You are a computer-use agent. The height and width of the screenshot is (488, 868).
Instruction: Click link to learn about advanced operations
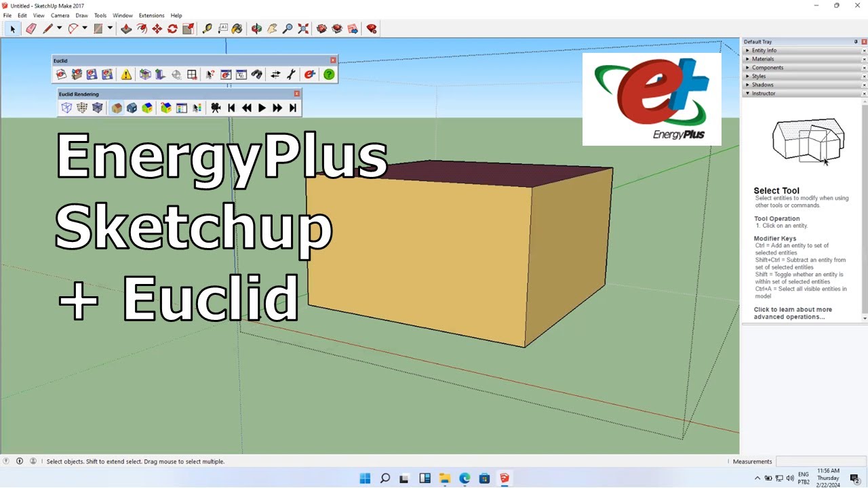[793, 313]
